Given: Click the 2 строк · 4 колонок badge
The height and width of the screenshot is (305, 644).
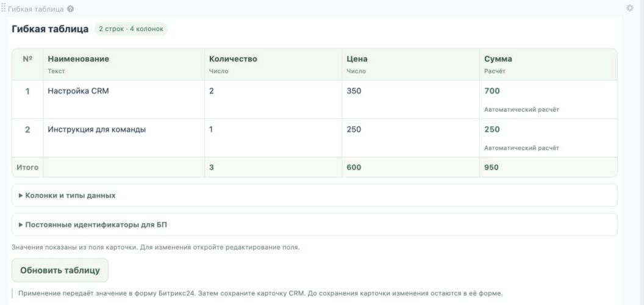Looking at the screenshot, I should pyautogui.click(x=131, y=29).
